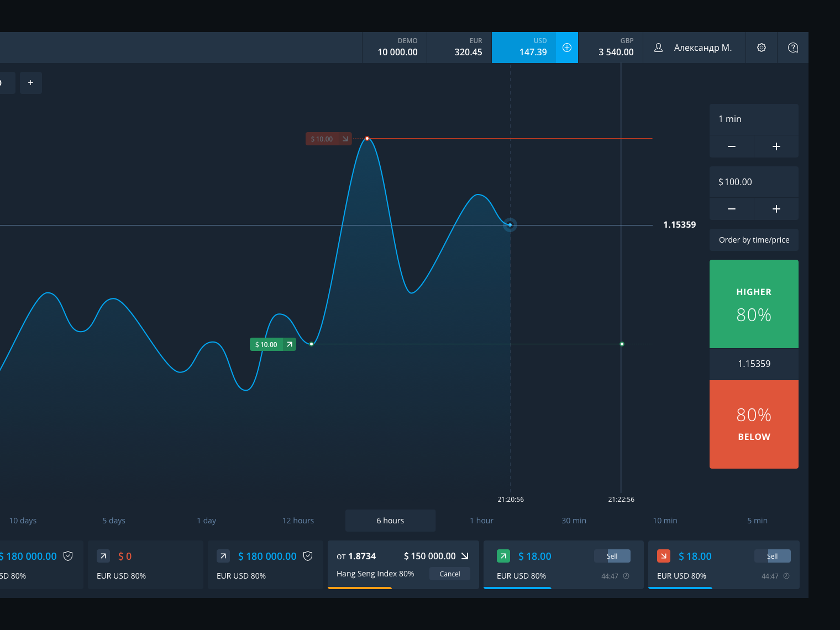
Task: Increase the $100.00 amount with plus
Action: tap(776, 209)
